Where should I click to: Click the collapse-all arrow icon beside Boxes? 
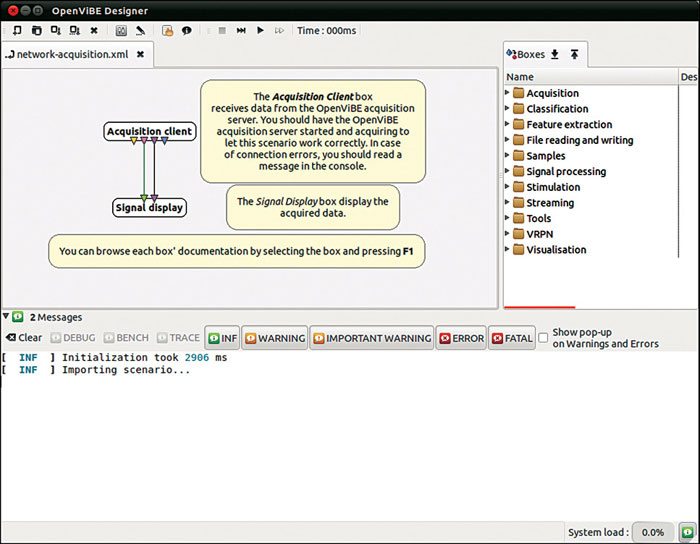click(575, 54)
